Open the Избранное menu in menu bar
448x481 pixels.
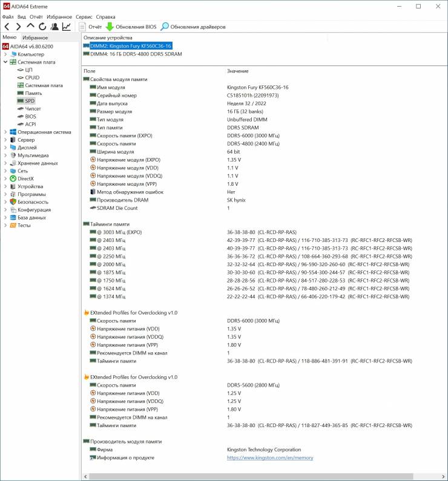click(x=59, y=17)
